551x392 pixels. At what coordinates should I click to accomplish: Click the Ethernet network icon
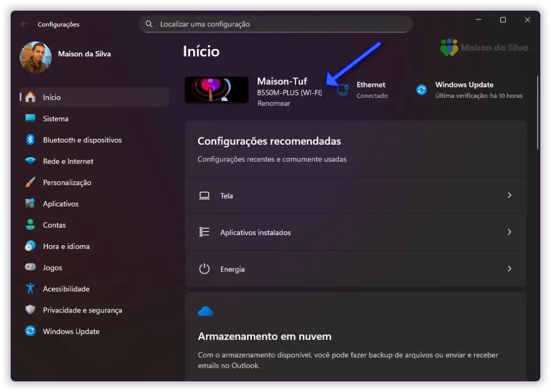(343, 90)
